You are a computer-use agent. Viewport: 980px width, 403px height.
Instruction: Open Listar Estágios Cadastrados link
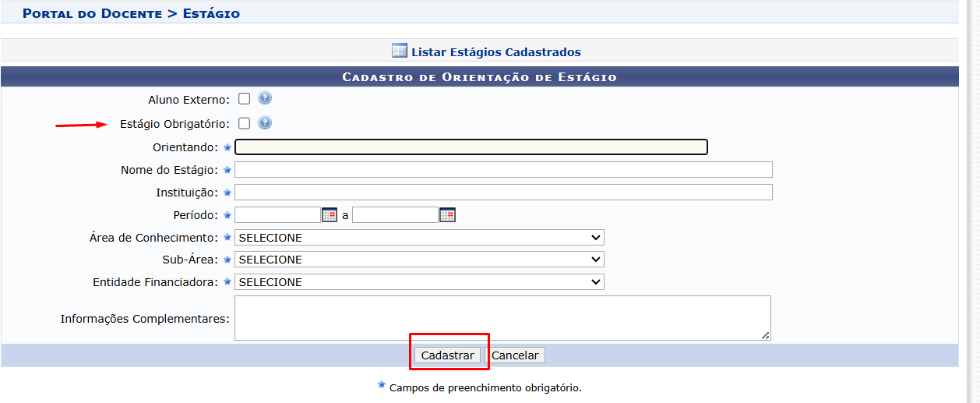coord(496,52)
